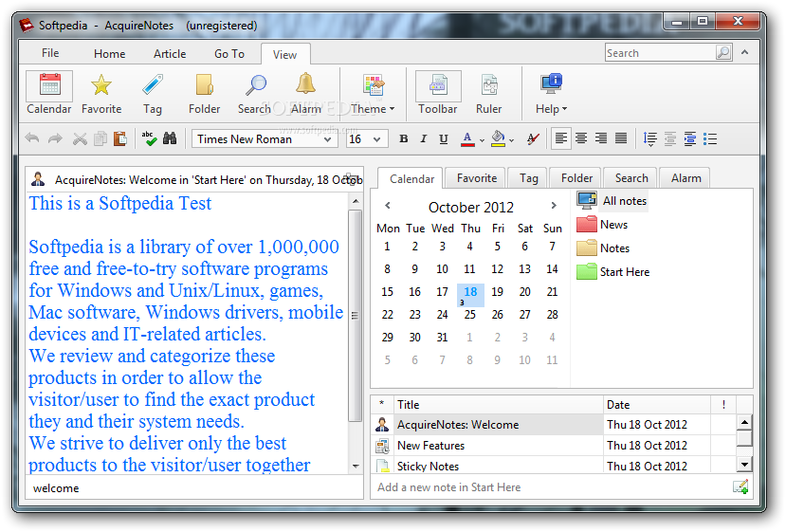Run the spell check abc icon
Screen dimensions: 786x532
point(149,138)
